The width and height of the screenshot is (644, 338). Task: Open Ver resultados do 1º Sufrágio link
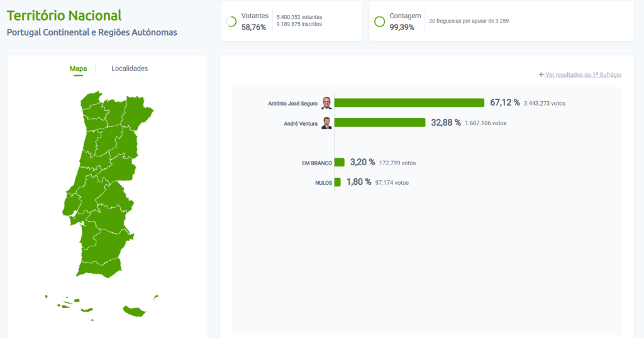583,75
